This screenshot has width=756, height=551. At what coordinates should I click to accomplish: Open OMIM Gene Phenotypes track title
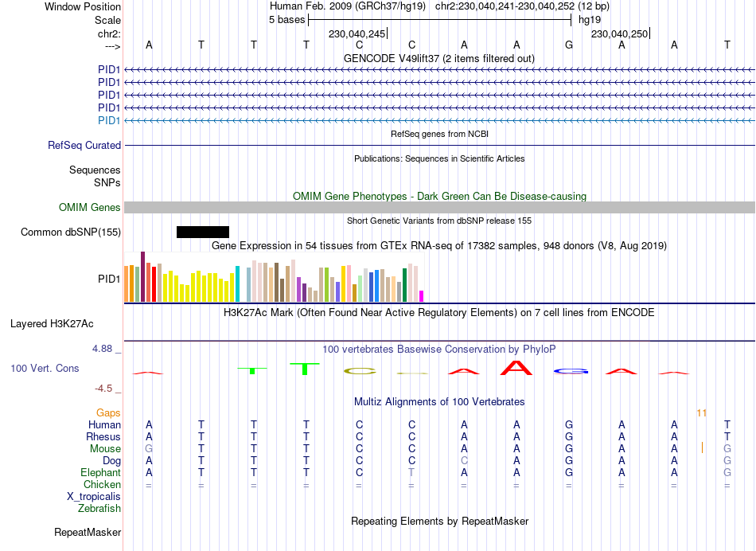point(439,196)
